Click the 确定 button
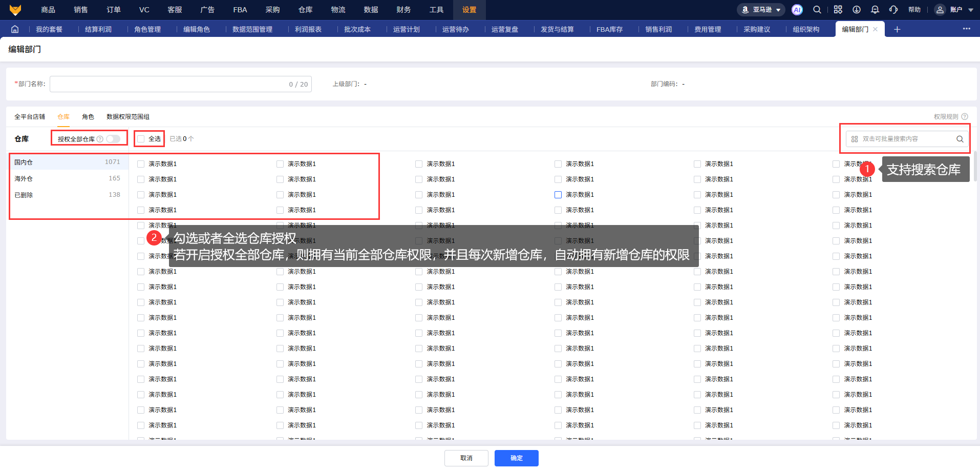This screenshot has height=470, width=980. click(516, 458)
